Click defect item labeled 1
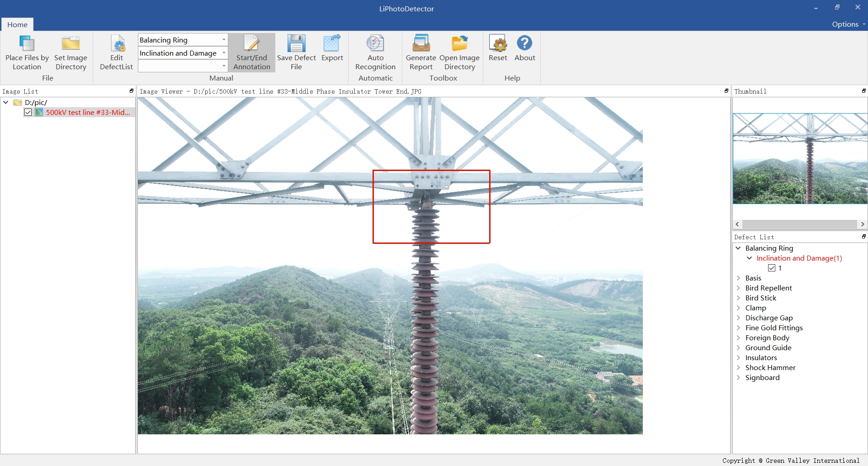 (779, 268)
